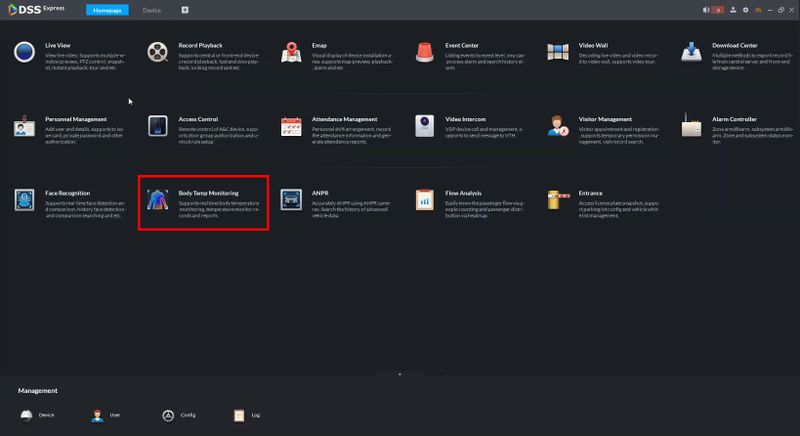
Task: Click the Body Temp Monitoring title text
Action: [x=208, y=193]
